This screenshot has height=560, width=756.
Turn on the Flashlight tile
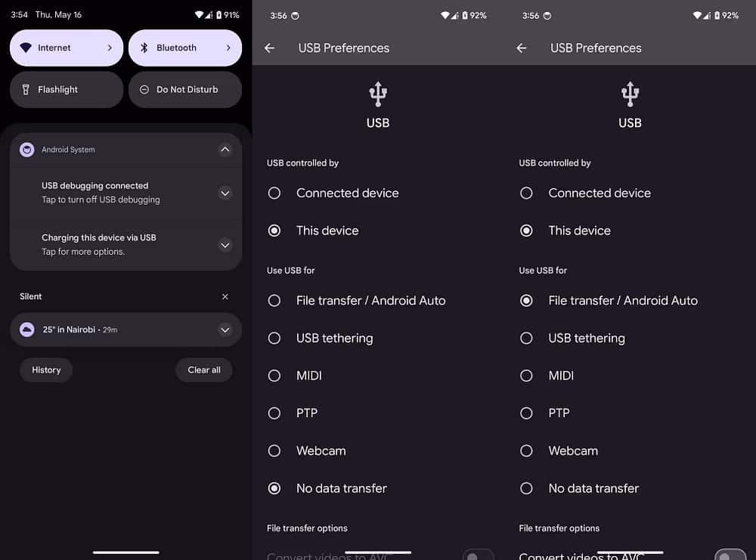tap(67, 89)
